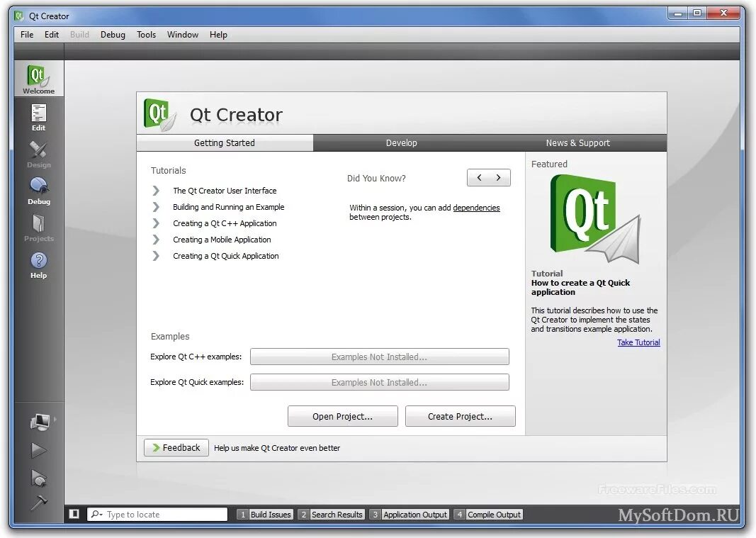Click the Open Project button

point(343,416)
